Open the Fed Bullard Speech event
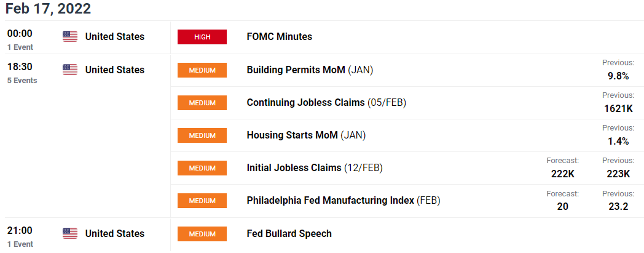The image size is (644, 253). [x=289, y=234]
